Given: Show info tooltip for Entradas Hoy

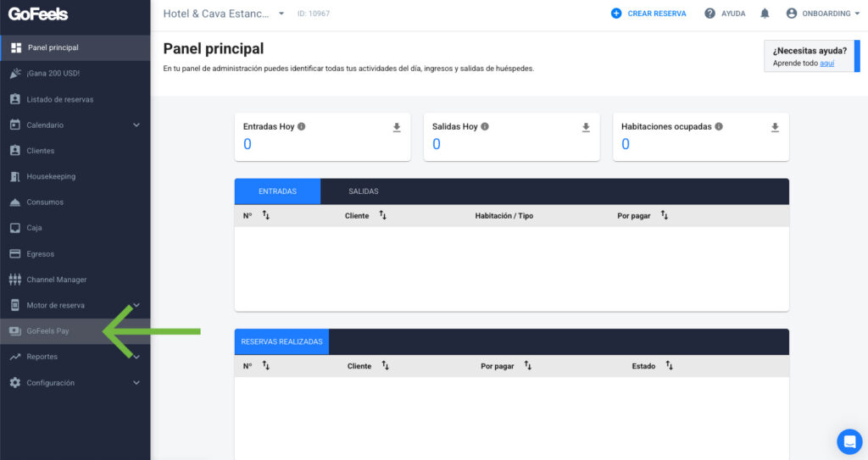Looking at the screenshot, I should (302, 127).
